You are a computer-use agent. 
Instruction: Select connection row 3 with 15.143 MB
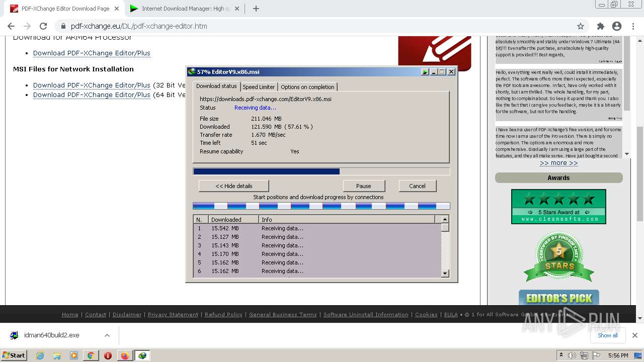[317, 245]
